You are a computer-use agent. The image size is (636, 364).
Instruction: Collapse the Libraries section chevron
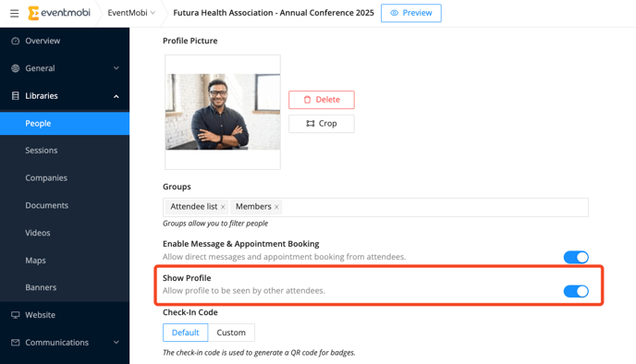click(116, 96)
